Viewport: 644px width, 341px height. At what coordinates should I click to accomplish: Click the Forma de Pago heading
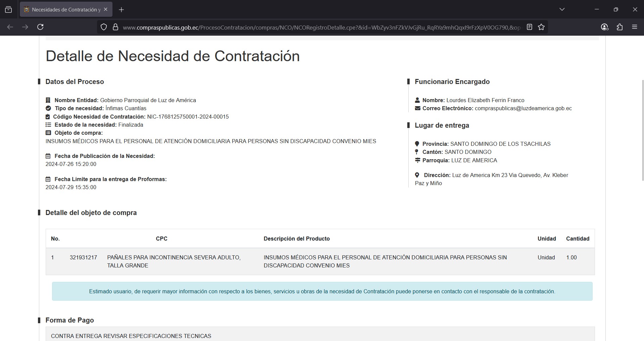click(x=70, y=320)
